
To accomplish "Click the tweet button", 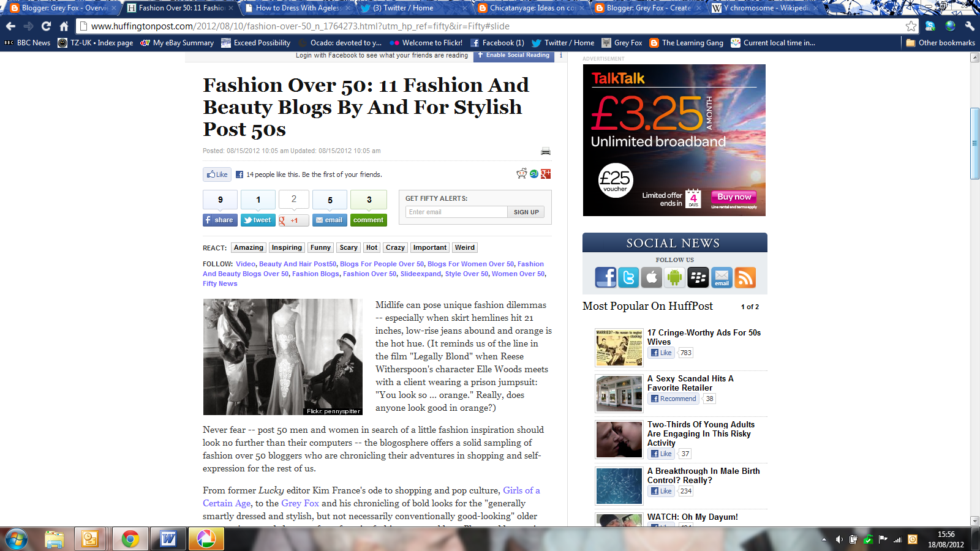I will [258, 220].
